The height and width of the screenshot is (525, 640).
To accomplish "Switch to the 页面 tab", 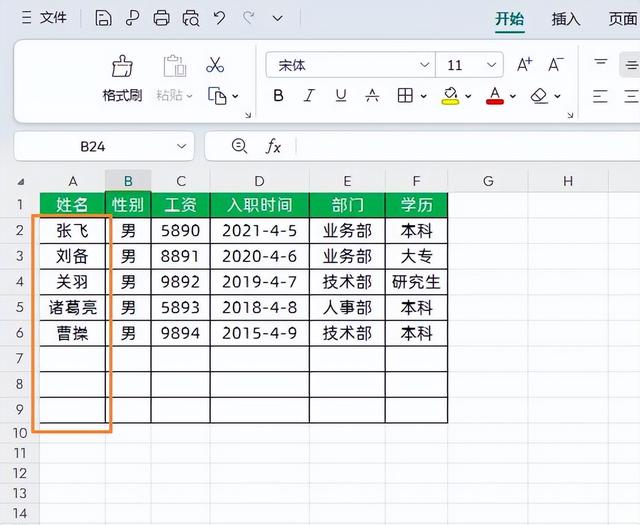I will click(x=623, y=19).
